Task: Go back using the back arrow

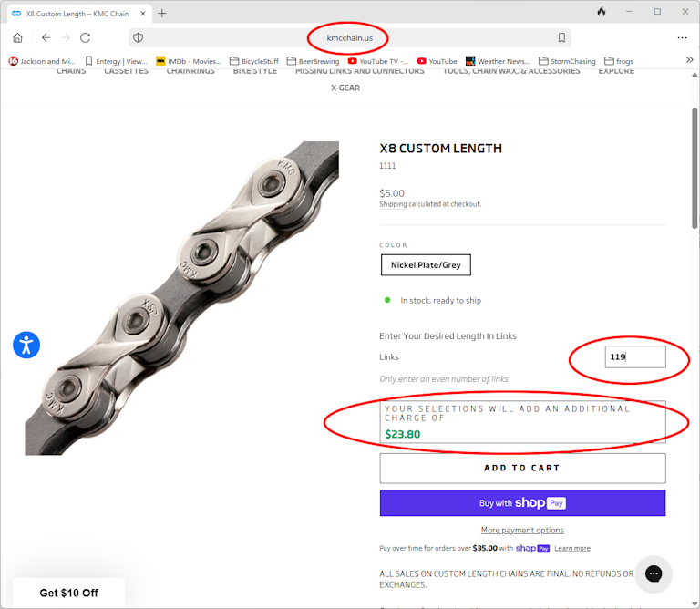Action: pyautogui.click(x=46, y=38)
